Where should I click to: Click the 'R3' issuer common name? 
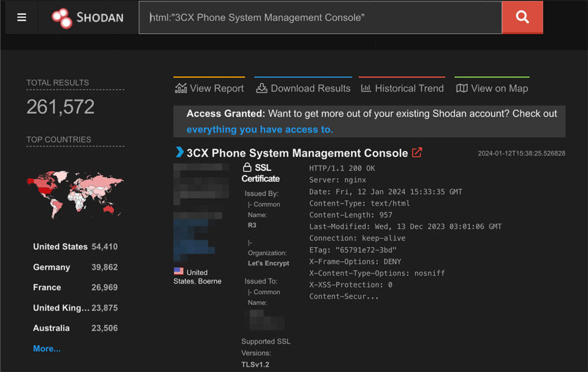[x=252, y=225]
